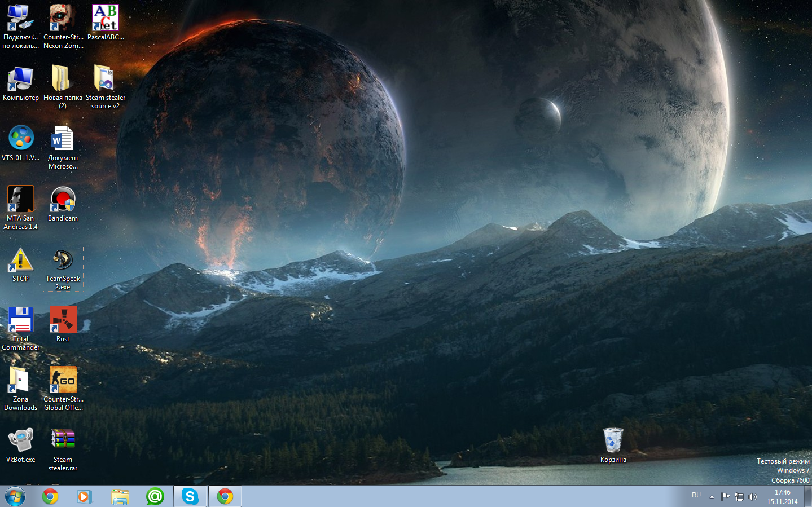Select the Компьютер desktop icon

click(x=20, y=83)
